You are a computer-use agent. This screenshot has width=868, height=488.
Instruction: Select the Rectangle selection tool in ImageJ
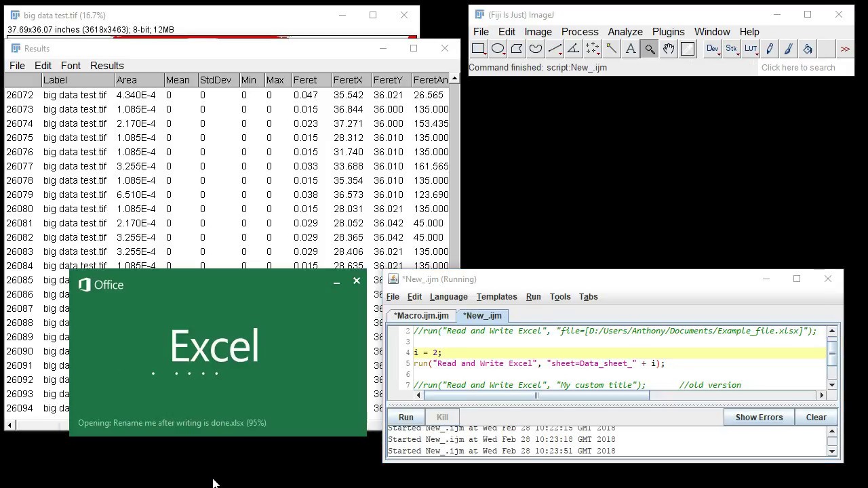(479, 49)
